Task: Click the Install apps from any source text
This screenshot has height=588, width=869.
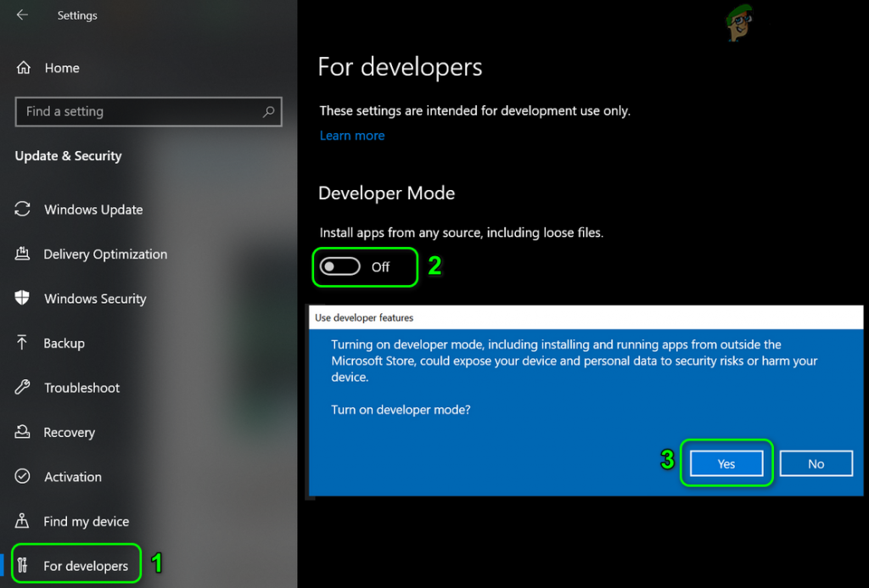Action: (461, 232)
